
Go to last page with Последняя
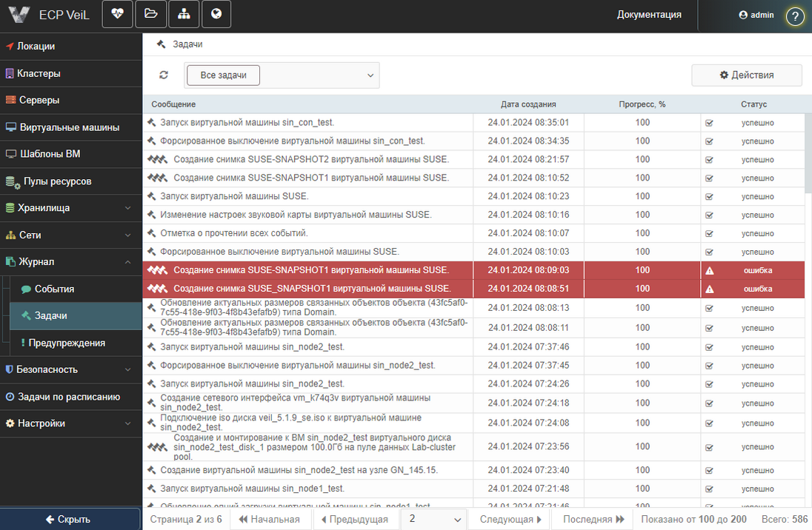pos(593,519)
